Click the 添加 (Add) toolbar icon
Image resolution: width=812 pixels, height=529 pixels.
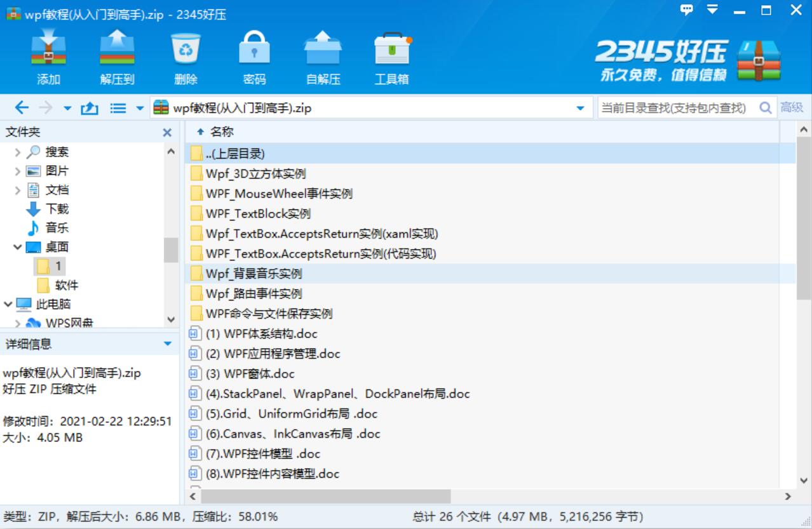point(49,48)
